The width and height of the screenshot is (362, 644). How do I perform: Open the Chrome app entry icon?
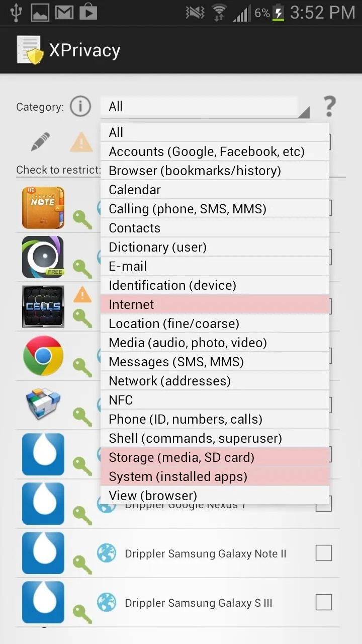43,356
